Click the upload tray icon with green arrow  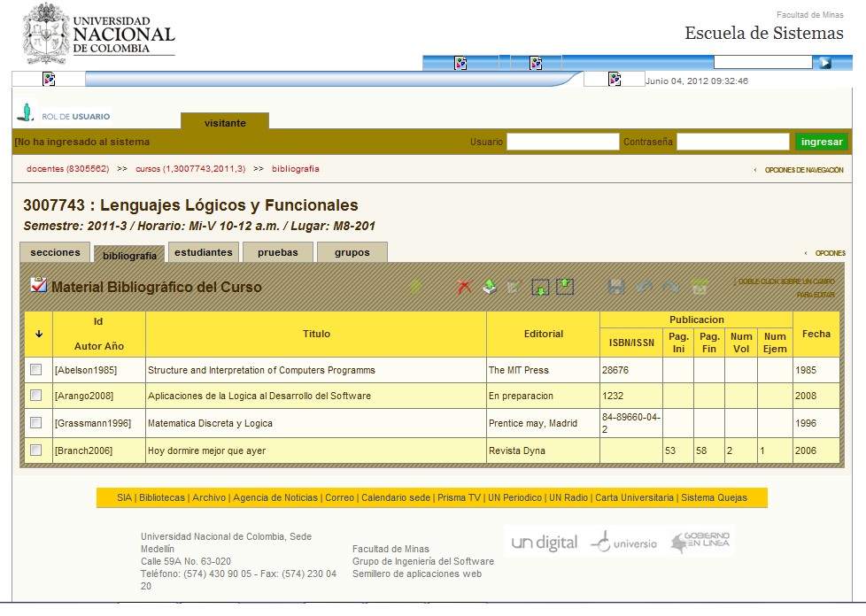click(x=489, y=287)
